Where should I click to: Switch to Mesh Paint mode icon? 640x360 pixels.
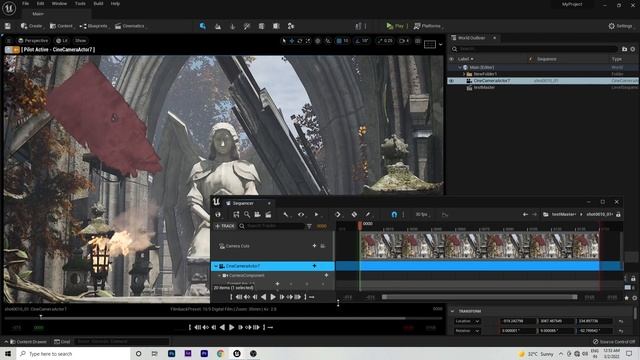coord(247,26)
